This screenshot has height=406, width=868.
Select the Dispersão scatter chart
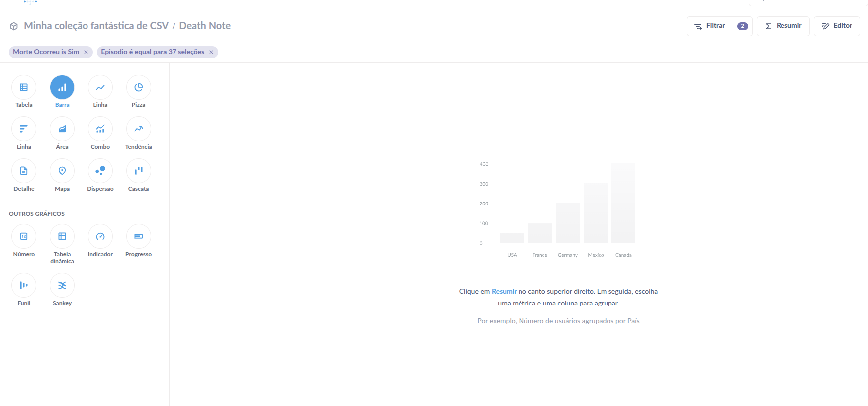(100, 171)
